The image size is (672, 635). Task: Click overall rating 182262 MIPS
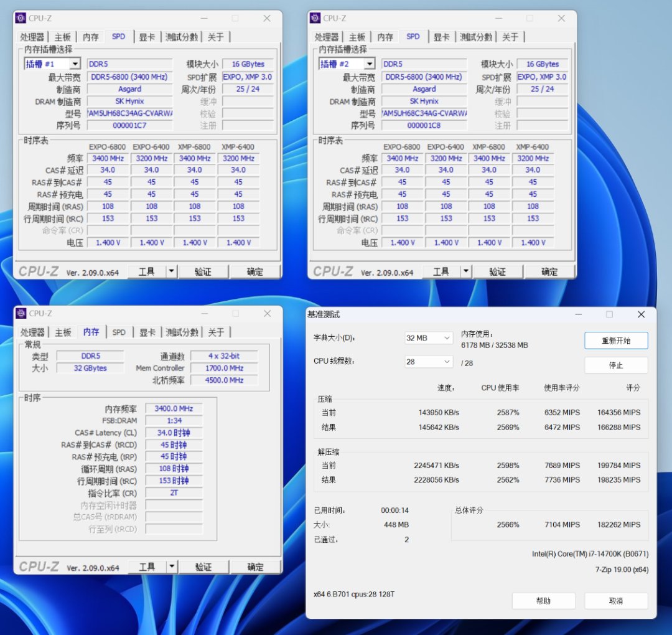[619, 524]
